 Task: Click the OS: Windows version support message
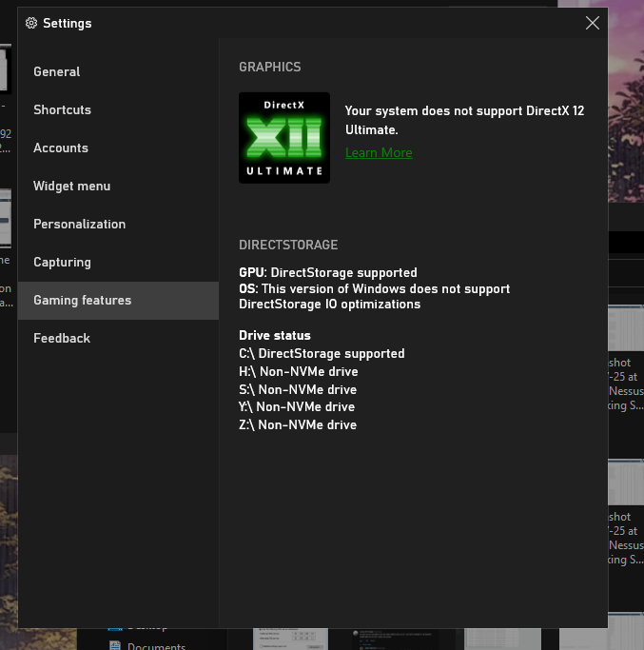(x=374, y=296)
